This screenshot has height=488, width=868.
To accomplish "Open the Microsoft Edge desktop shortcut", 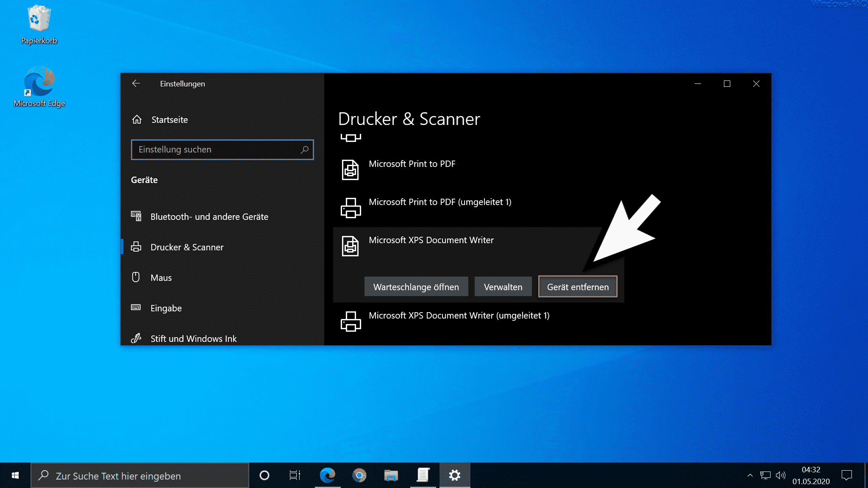I will tap(39, 87).
